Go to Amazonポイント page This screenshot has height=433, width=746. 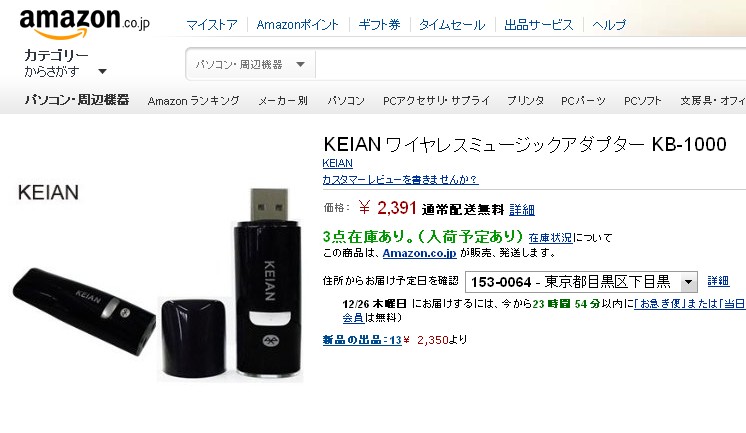point(297,24)
